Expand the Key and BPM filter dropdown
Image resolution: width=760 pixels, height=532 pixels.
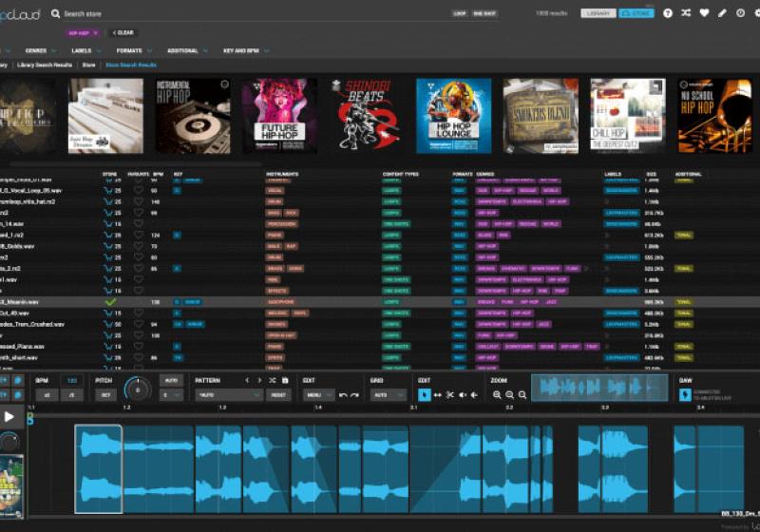tap(244, 49)
